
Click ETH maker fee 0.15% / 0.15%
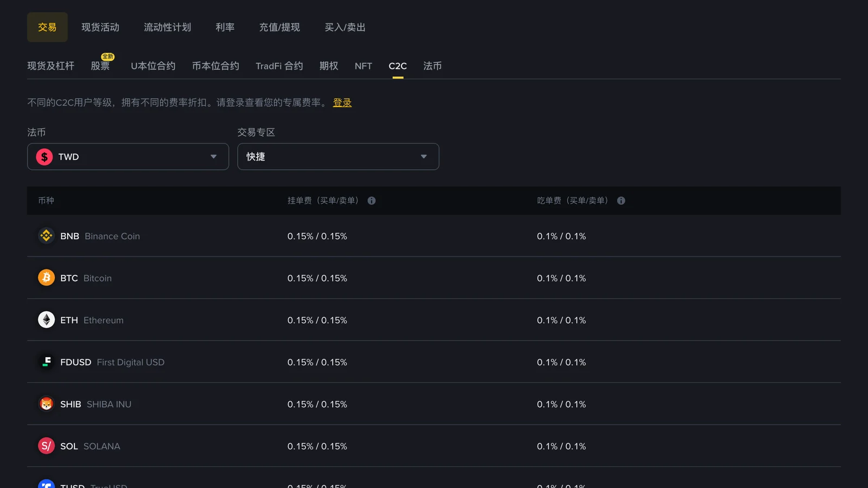[317, 320]
